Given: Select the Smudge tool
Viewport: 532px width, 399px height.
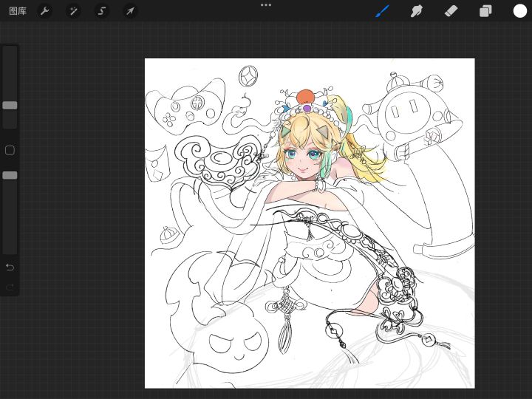Looking at the screenshot, I should click(417, 11).
